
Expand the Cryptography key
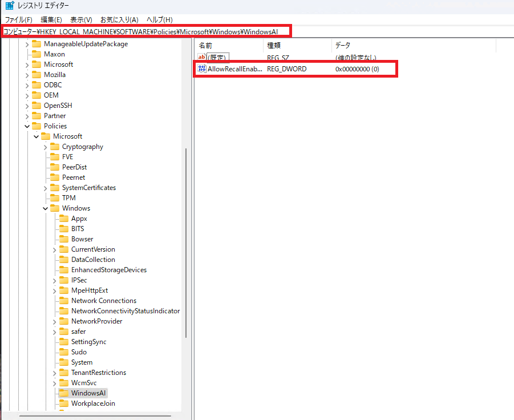[46, 147]
